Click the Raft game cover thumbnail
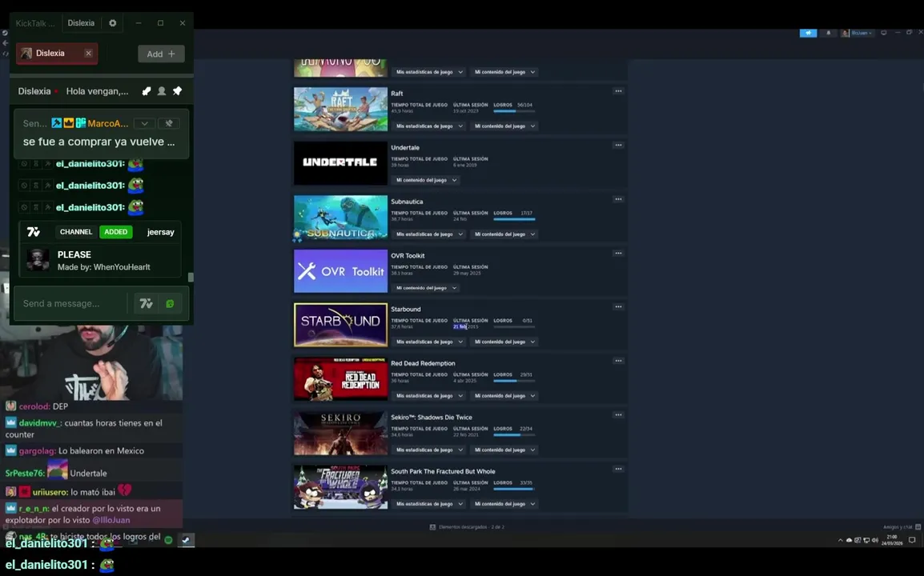This screenshot has width=924, height=576. coord(340,109)
